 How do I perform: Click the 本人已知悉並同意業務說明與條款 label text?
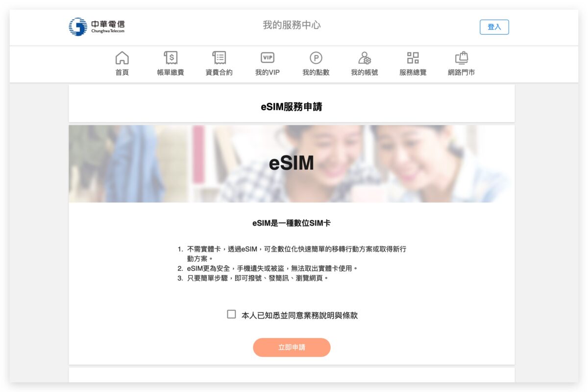299,315
